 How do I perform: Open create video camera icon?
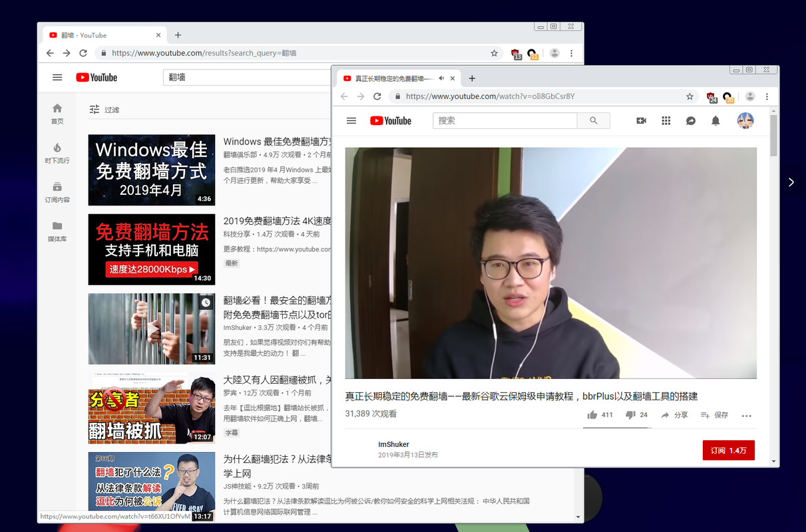[641, 120]
